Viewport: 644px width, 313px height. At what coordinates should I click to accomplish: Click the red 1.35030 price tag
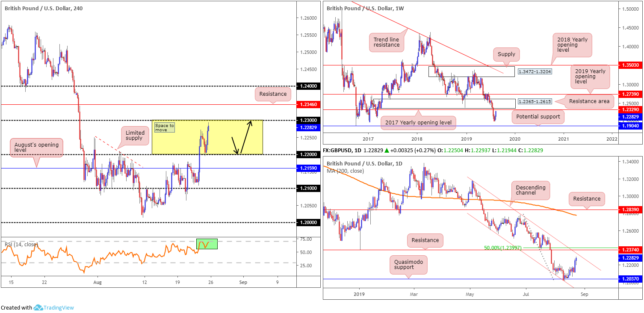point(630,65)
